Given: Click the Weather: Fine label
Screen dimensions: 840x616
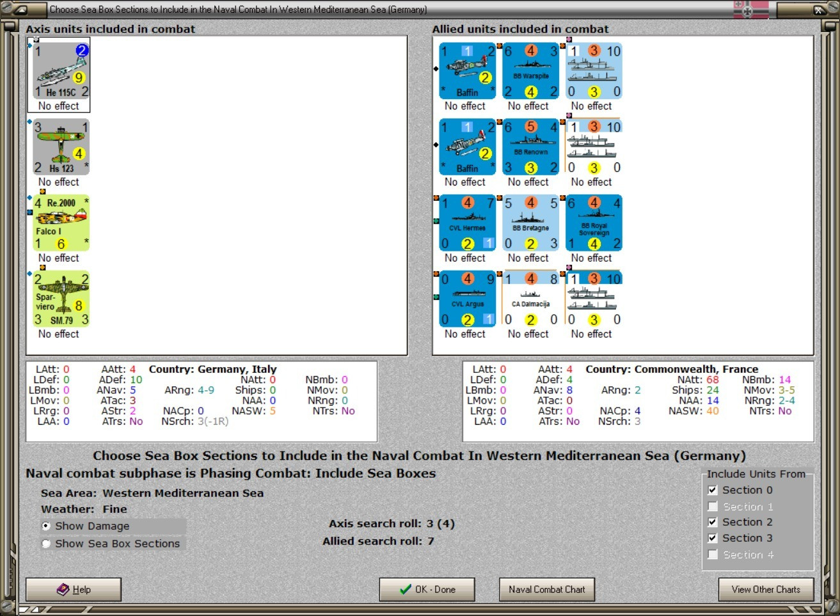Looking at the screenshot, I should click(x=84, y=509).
